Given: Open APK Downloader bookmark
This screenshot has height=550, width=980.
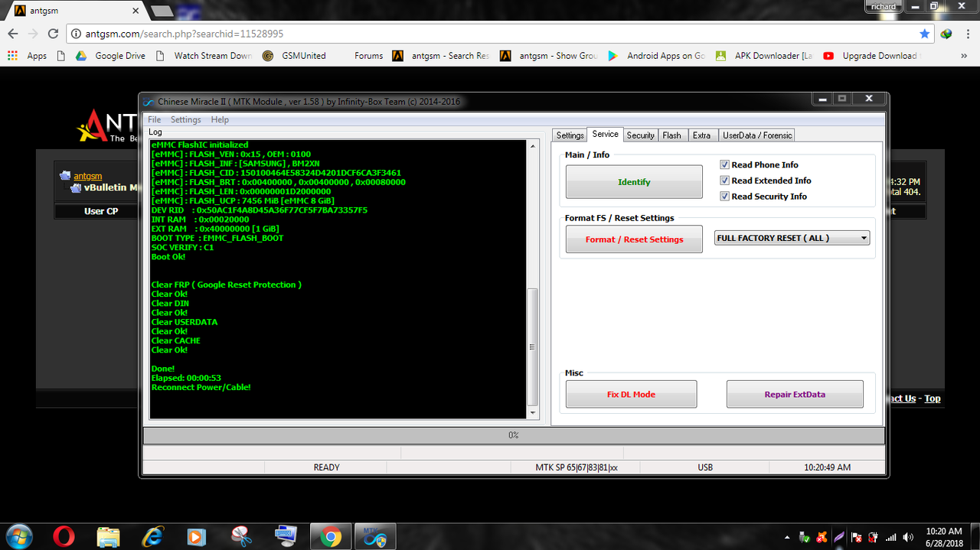Looking at the screenshot, I should 764,56.
